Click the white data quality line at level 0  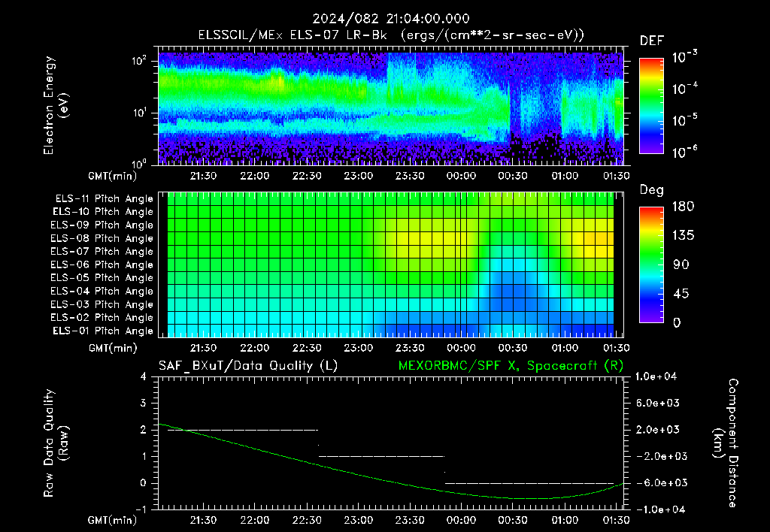[529, 483]
